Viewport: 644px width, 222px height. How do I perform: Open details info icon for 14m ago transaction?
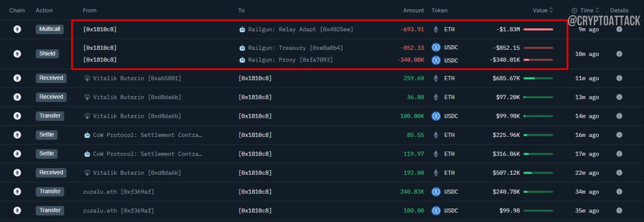(619, 116)
